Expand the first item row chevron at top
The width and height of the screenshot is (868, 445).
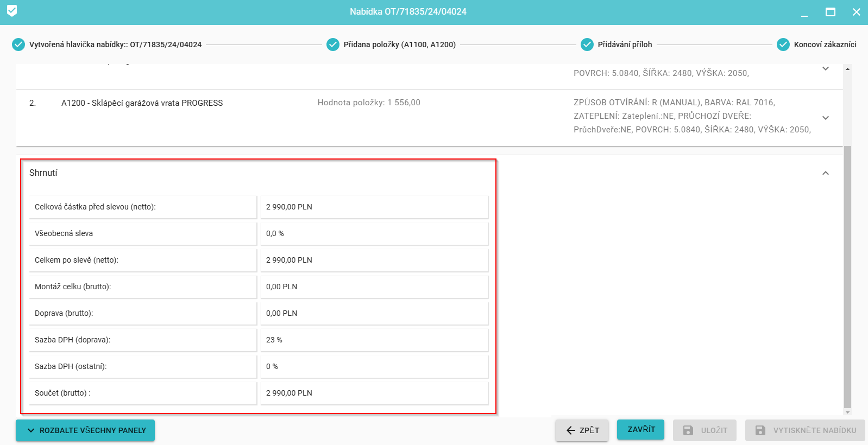click(825, 69)
